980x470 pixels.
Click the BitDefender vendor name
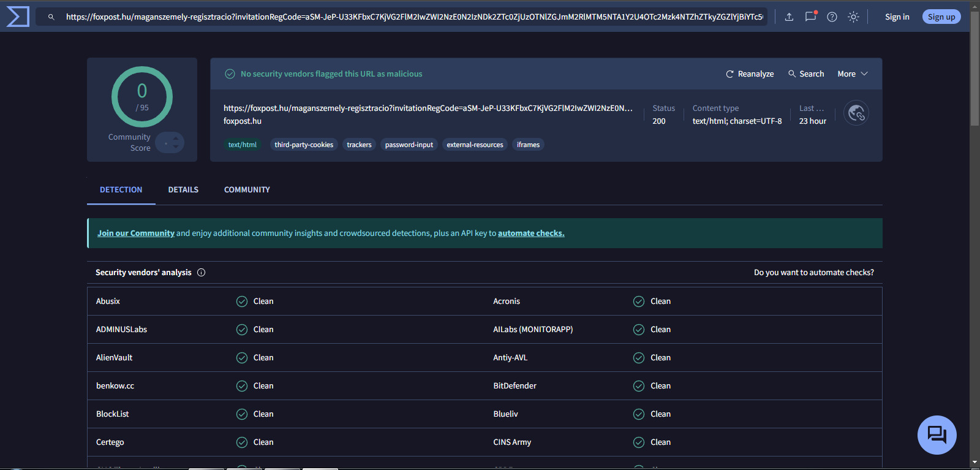click(x=514, y=386)
